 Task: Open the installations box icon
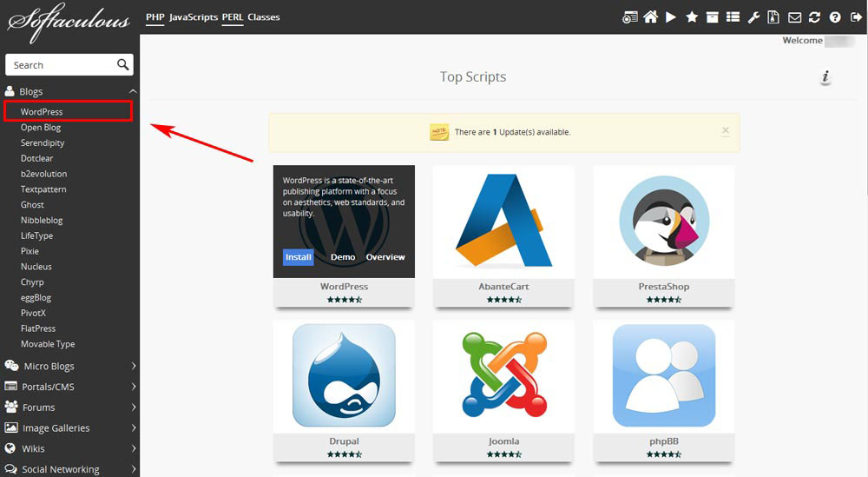pyautogui.click(x=713, y=17)
